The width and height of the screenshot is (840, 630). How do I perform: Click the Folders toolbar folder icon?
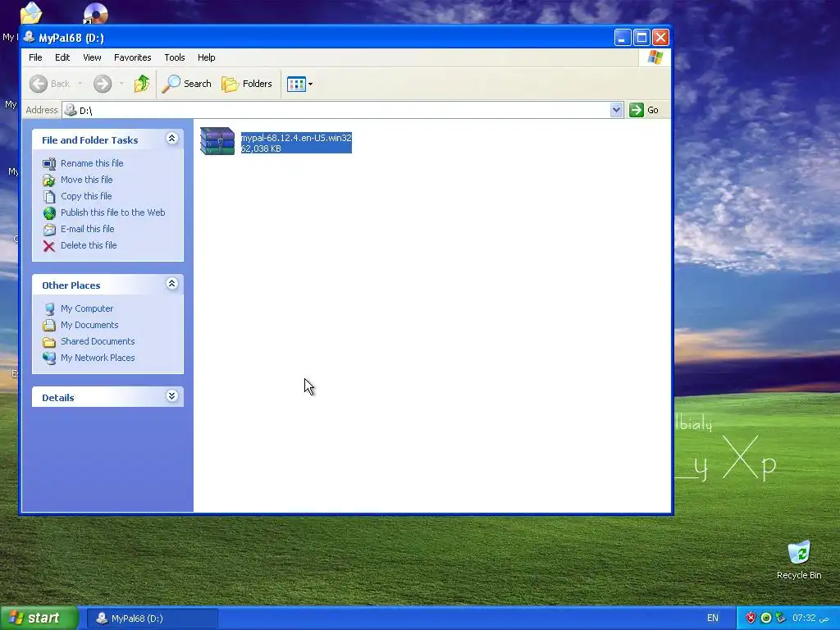[x=231, y=84]
